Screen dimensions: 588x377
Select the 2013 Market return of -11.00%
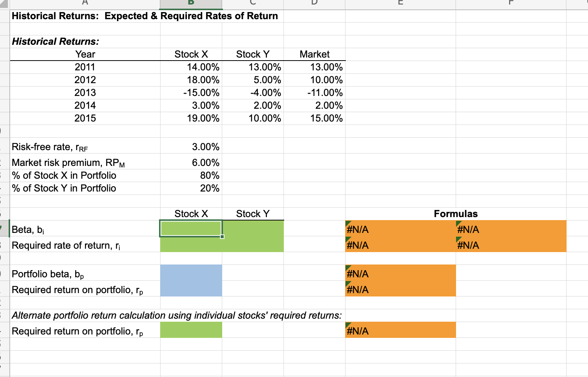pos(314,93)
